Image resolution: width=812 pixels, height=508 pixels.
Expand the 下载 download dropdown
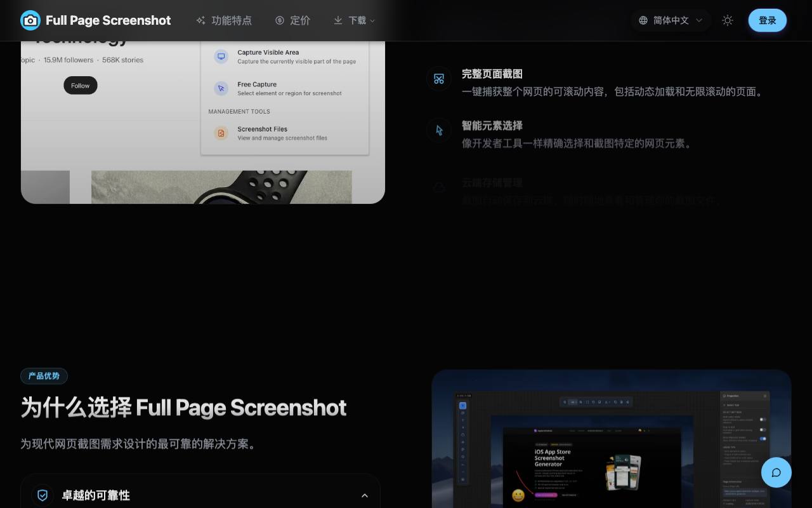click(x=354, y=20)
